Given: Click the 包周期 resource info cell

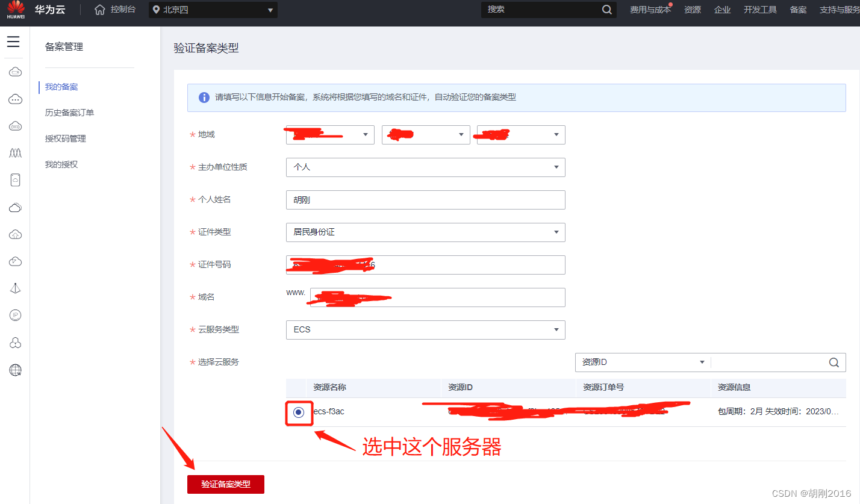Looking at the screenshot, I should click(x=778, y=412).
